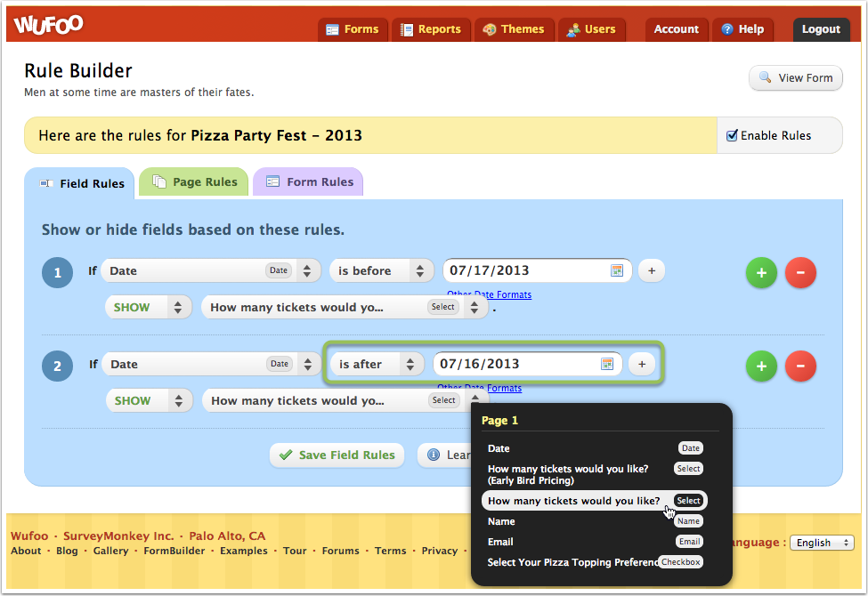Choose highlighted 'How many tickets would you like?' option
868x596 pixels.
[595, 501]
